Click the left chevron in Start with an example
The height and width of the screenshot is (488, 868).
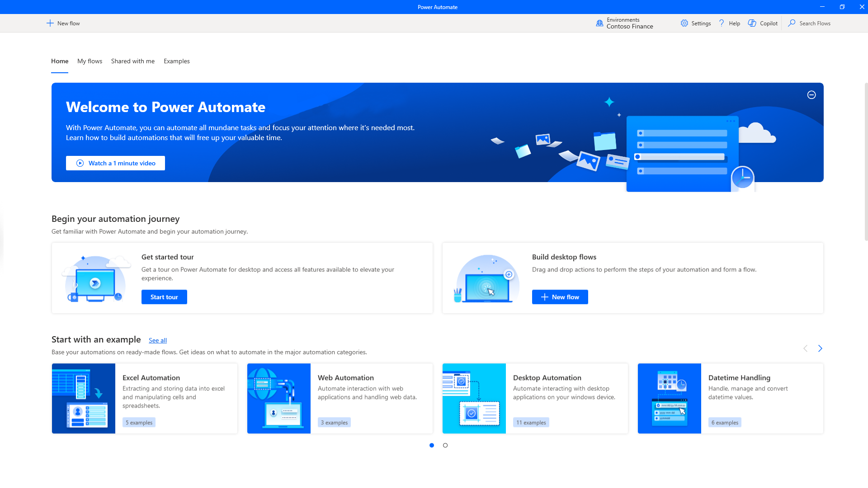click(x=805, y=348)
